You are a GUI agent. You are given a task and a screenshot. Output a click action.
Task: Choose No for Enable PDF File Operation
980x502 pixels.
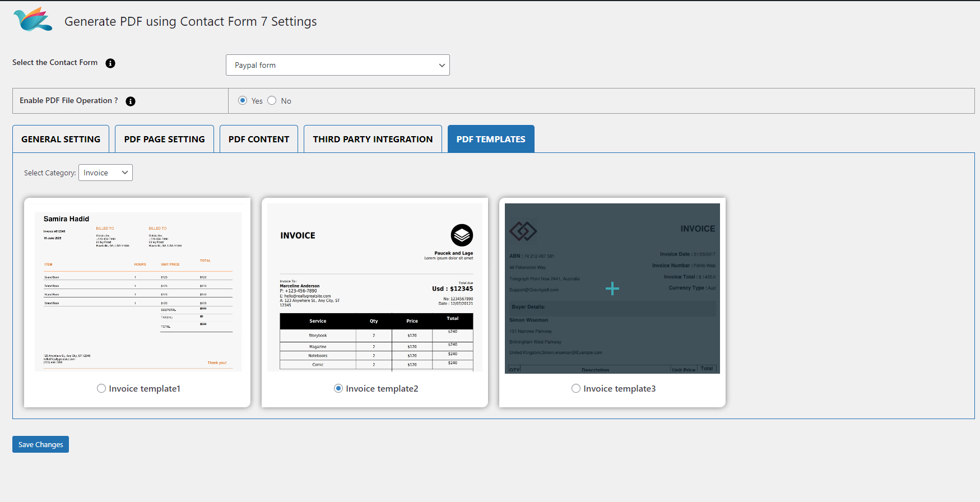coord(272,101)
